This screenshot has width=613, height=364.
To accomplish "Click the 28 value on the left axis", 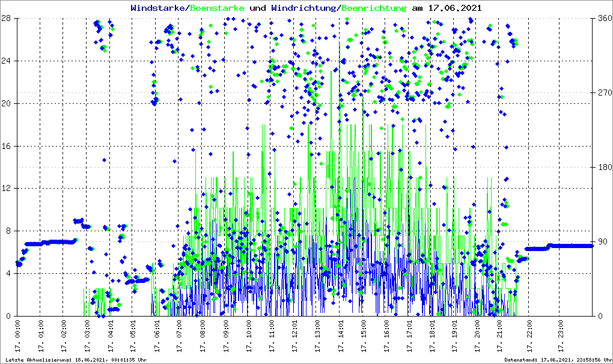I will tap(8, 19).
